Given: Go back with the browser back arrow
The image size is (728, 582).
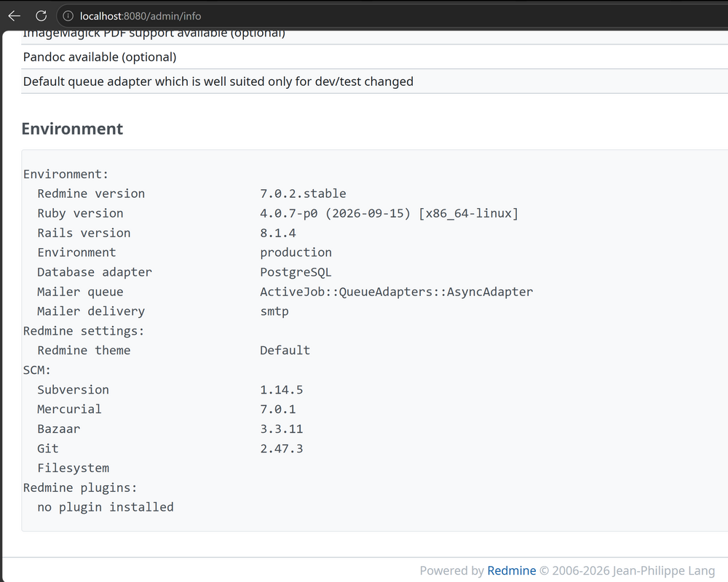Looking at the screenshot, I should (15, 16).
